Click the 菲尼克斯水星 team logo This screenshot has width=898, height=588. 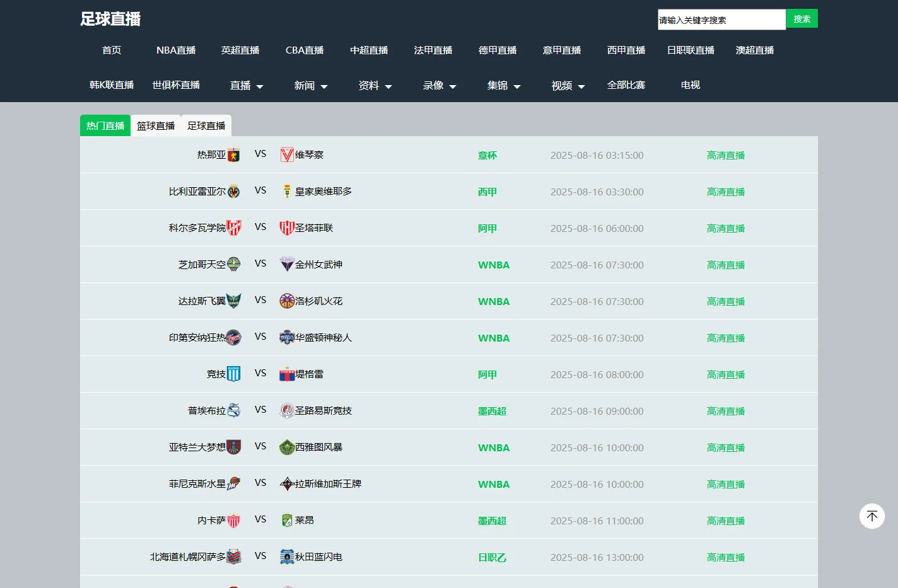coord(233,484)
